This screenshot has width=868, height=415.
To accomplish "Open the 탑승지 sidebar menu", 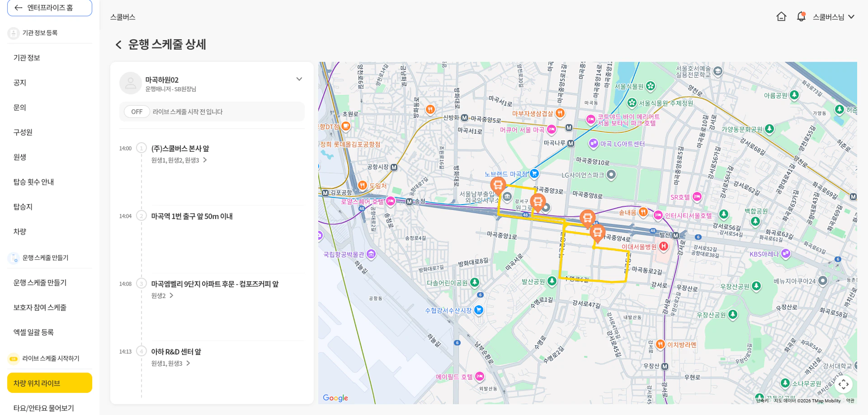I will 23,207.
